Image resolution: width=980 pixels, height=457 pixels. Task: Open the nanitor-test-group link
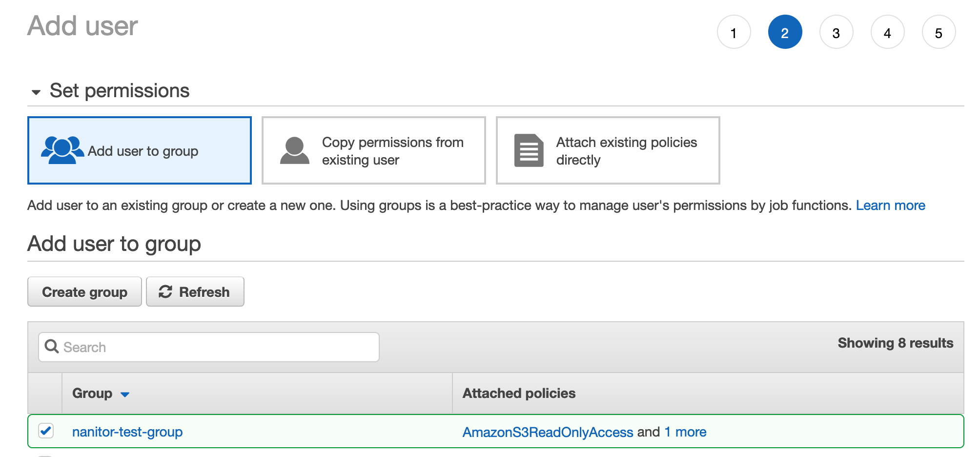(x=127, y=432)
